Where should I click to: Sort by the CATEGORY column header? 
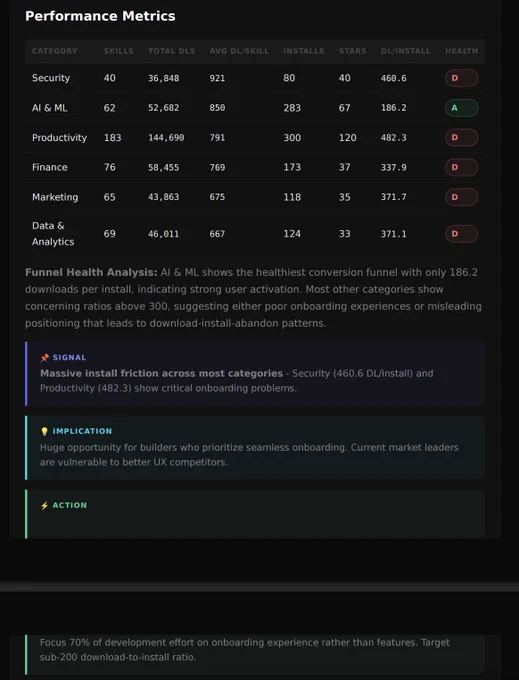point(55,51)
